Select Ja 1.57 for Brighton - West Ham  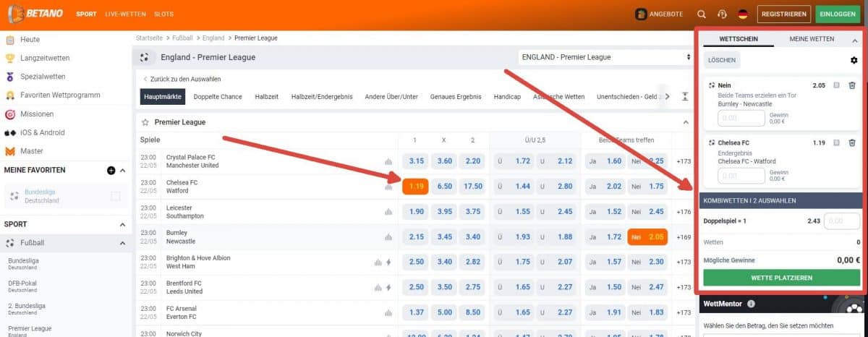tap(605, 263)
